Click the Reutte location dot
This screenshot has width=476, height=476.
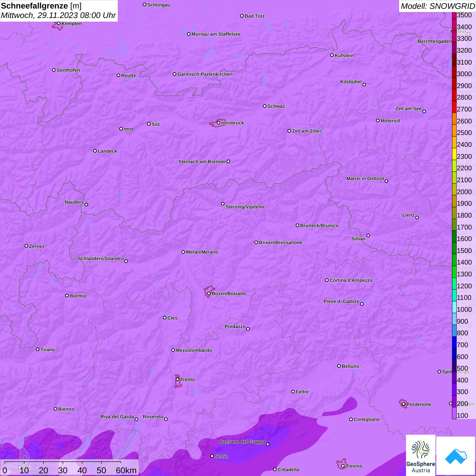click(x=118, y=75)
